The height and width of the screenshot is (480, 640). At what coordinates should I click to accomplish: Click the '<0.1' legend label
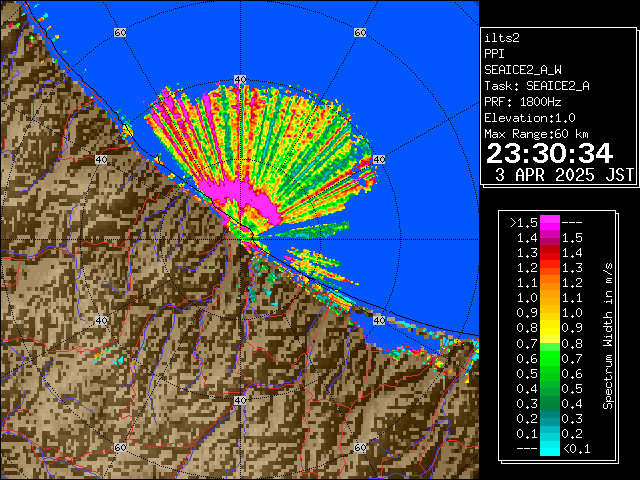tap(576, 449)
